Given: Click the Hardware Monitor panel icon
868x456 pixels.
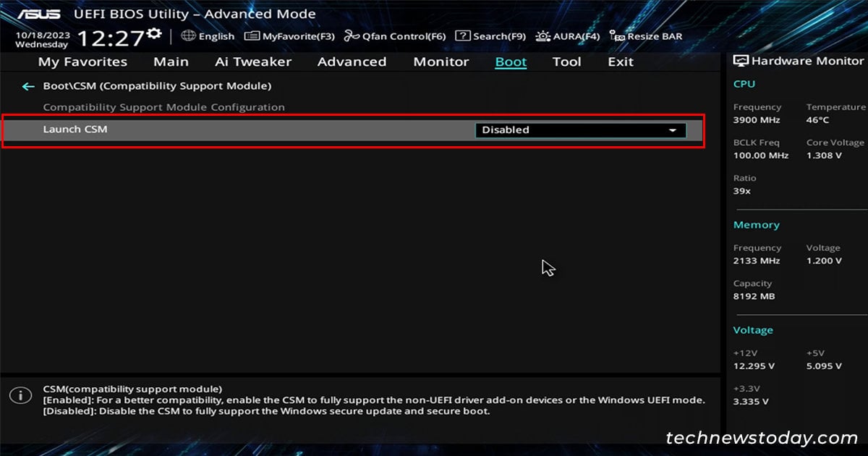Looking at the screenshot, I should pos(739,61).
